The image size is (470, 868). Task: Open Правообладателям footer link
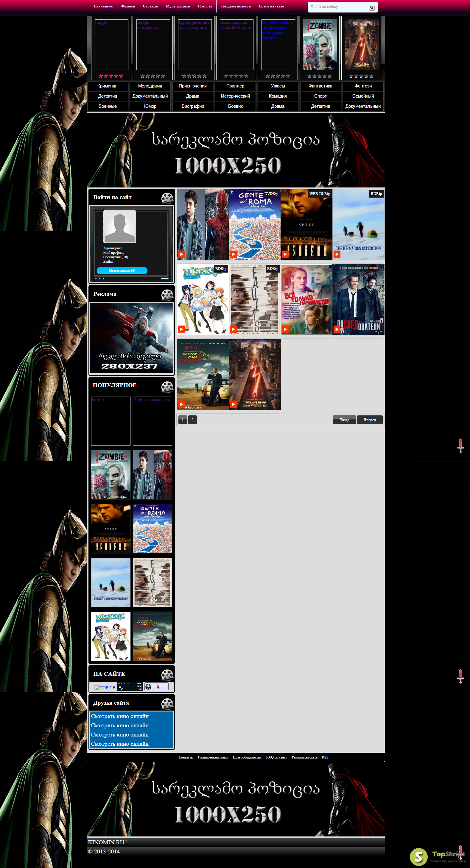click(x=247, y=757)
